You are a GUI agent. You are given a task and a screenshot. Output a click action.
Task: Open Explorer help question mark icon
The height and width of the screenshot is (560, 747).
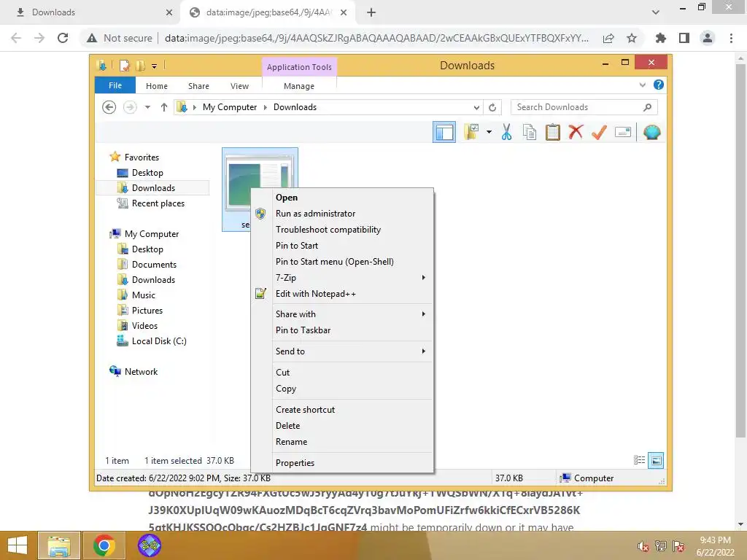(x=659, y=85)
